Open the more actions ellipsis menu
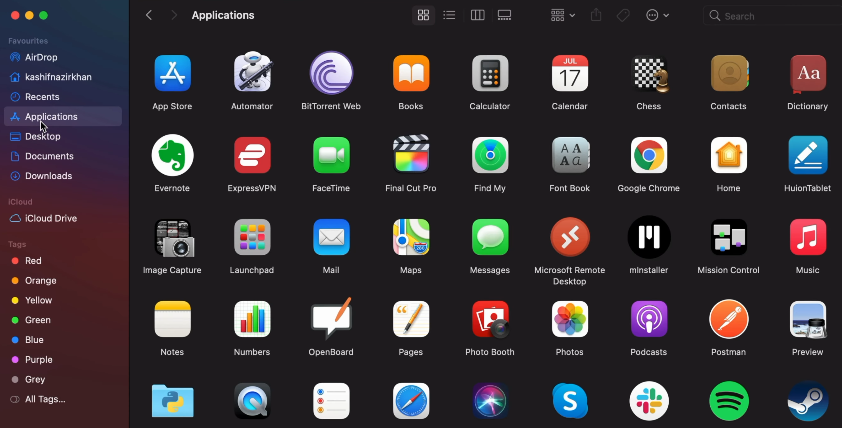 click(657, 15)
